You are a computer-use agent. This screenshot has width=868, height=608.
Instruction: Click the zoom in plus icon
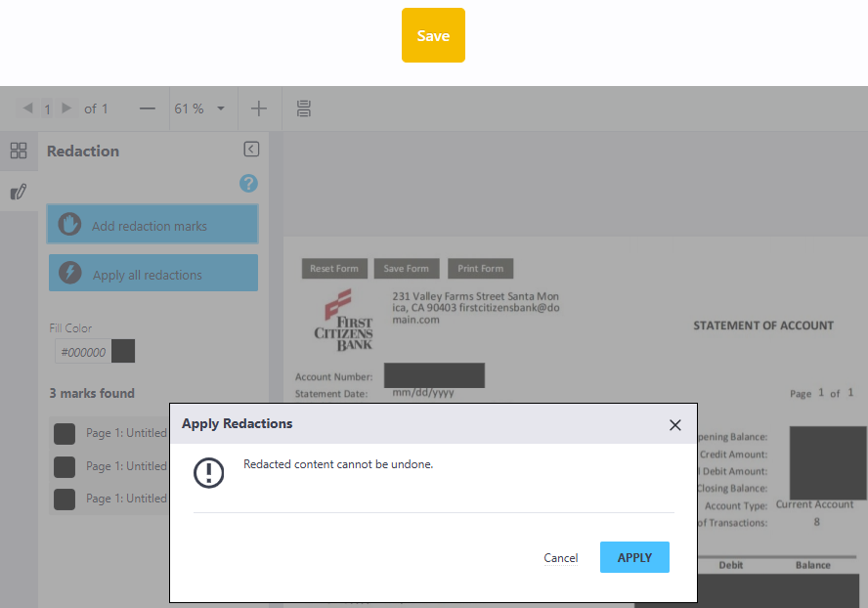click(x=258, y=109)
